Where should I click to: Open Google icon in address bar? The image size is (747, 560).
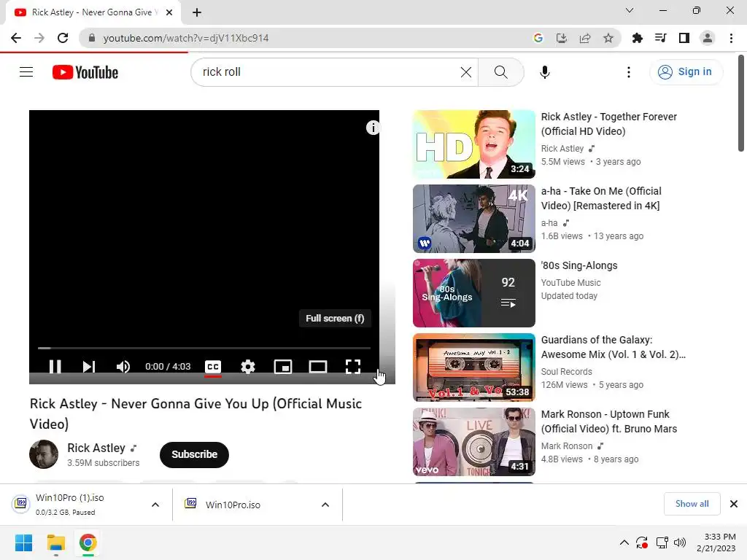tap(538, 38)
